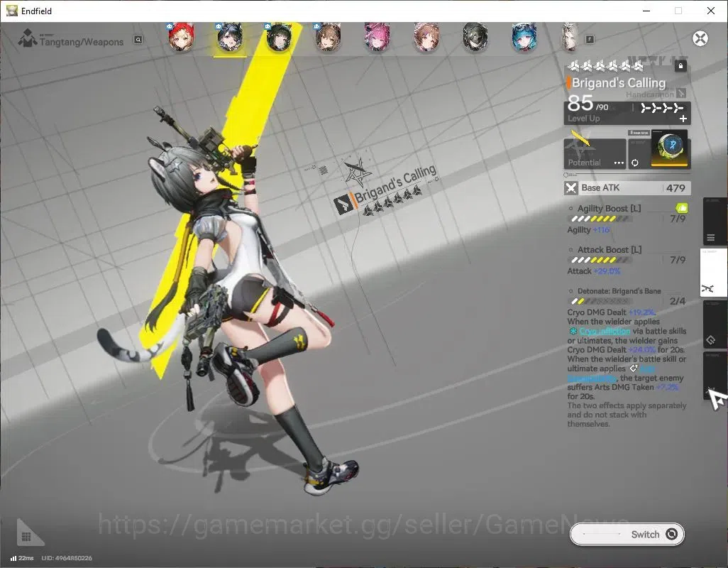This screenshot has height=568, width=728.
Task: Select the dark masked character portrait
Action: coord(475,37)
